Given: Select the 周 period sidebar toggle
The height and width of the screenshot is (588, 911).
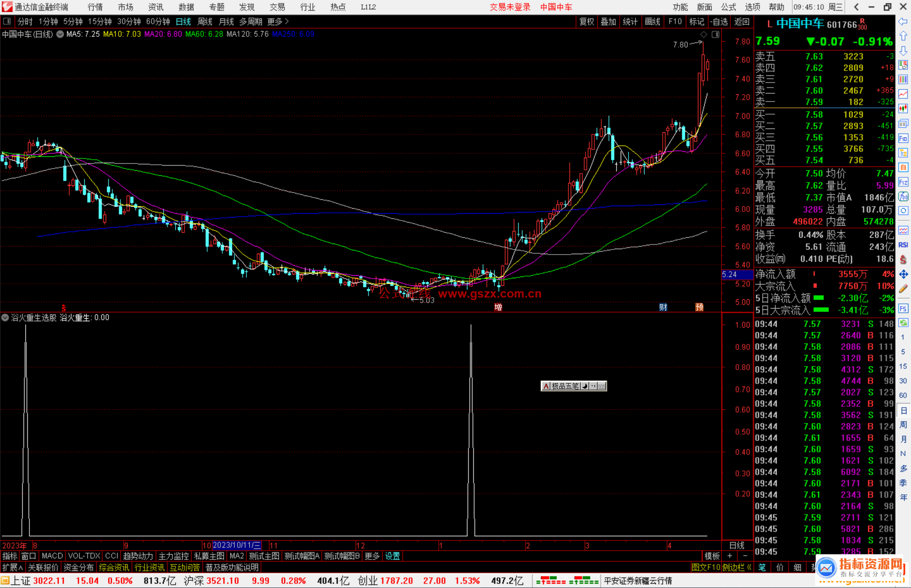Looking at the screenshot, I should click(x=903, y=424).
